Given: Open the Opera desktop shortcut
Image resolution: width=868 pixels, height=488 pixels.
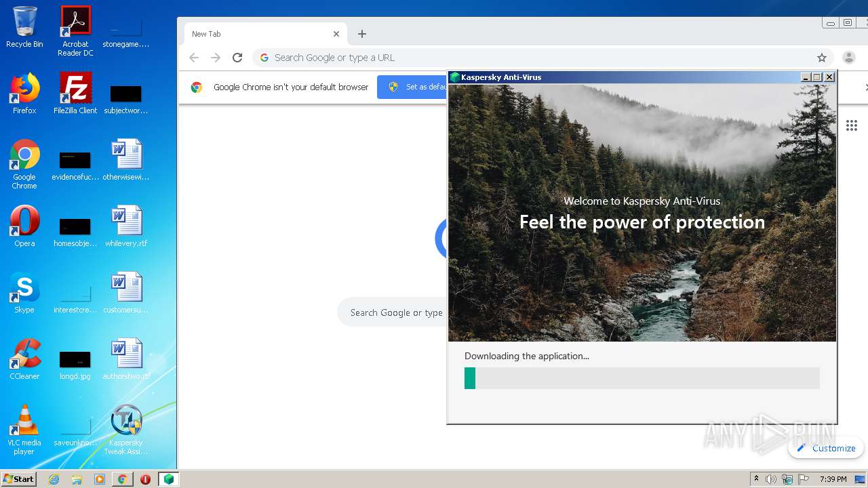Looking at the screenshot, I should (24, 226).
